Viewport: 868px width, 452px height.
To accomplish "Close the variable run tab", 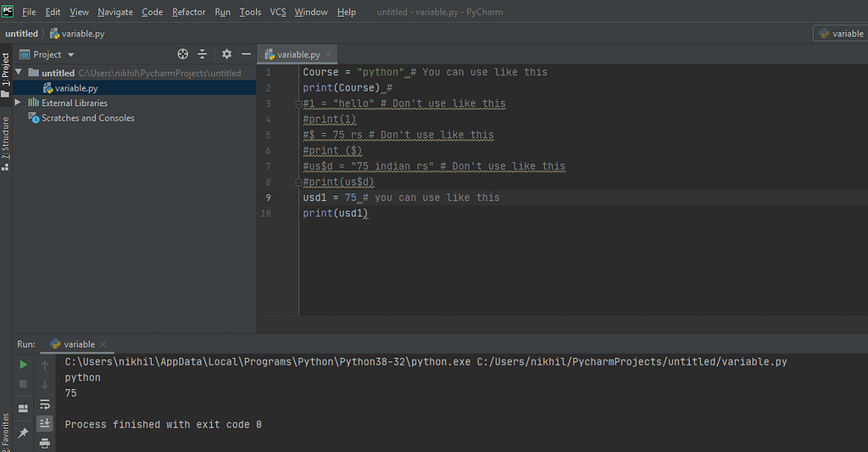I will click(103, 344).
